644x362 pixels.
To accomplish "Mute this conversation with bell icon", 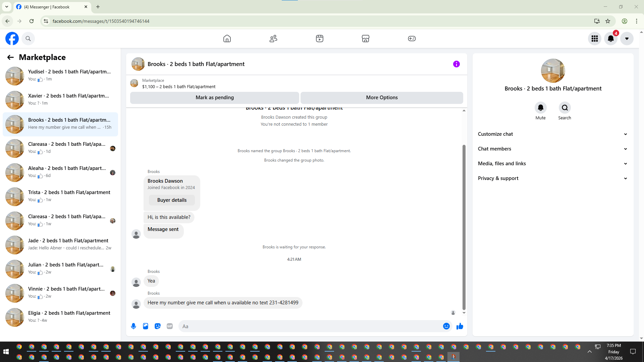I will 540,108.
